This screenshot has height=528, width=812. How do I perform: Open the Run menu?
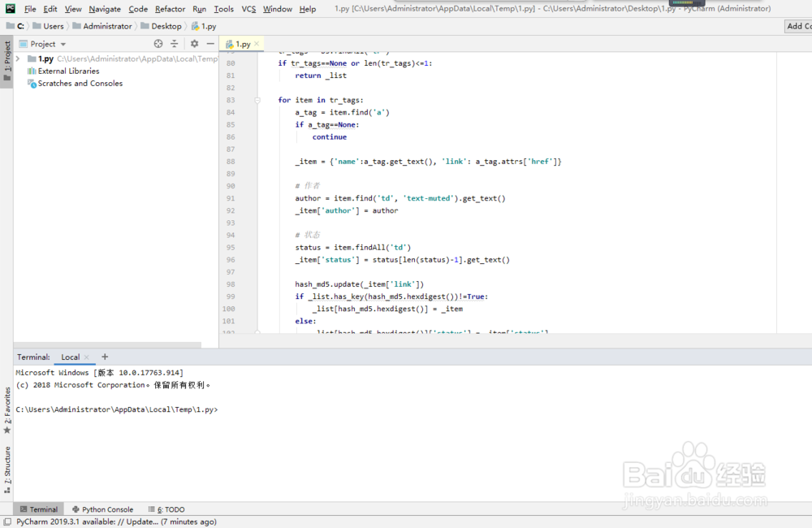click(x=199, y=9)
